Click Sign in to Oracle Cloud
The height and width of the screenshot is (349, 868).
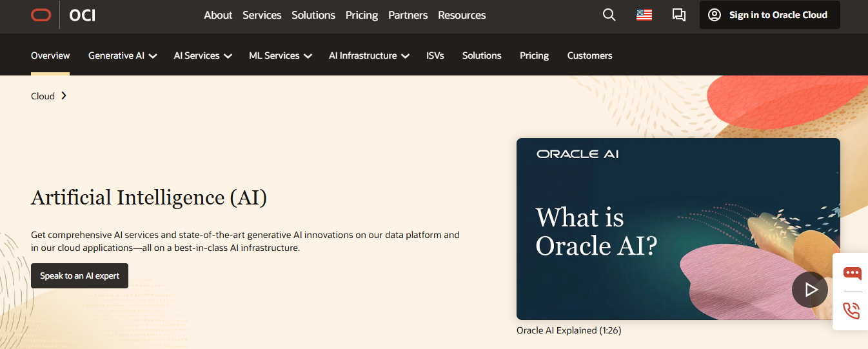point(769,15)
